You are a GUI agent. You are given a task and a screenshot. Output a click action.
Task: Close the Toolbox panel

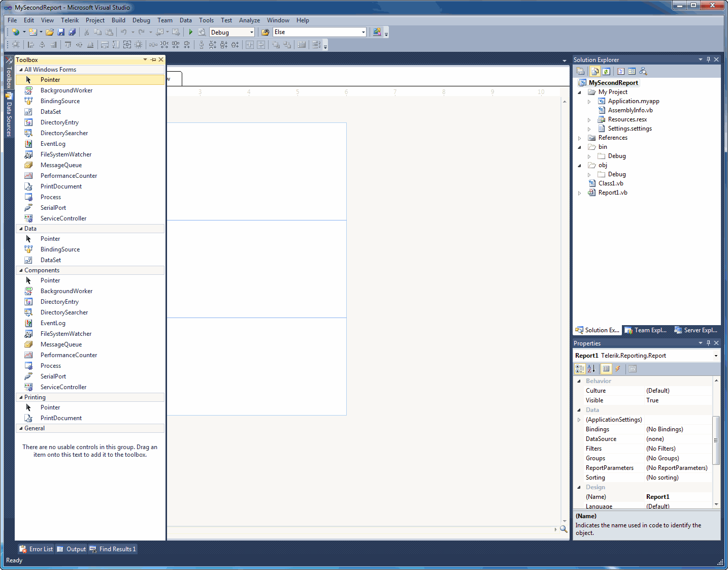161,59
